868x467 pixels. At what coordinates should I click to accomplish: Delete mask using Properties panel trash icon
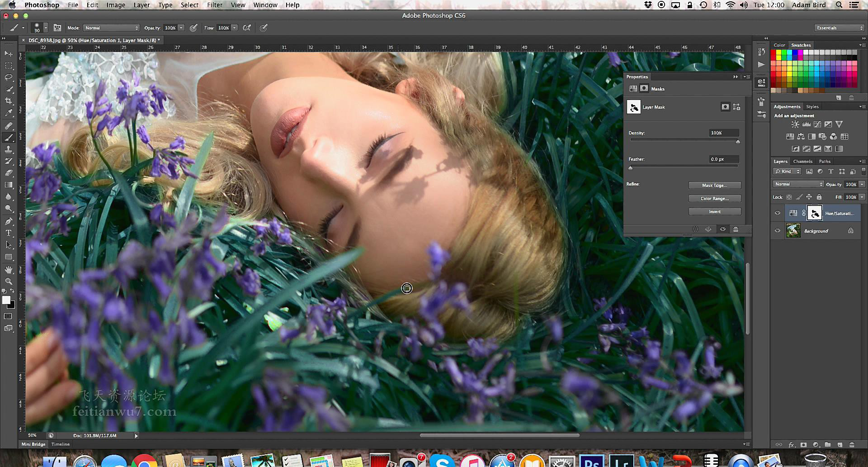point(736,229)
